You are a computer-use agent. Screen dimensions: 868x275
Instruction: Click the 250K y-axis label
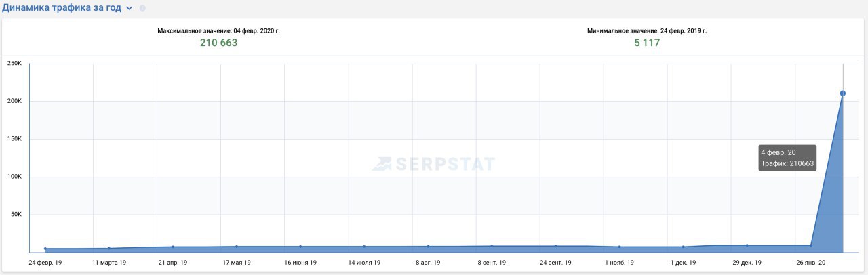tap(14, 63)
